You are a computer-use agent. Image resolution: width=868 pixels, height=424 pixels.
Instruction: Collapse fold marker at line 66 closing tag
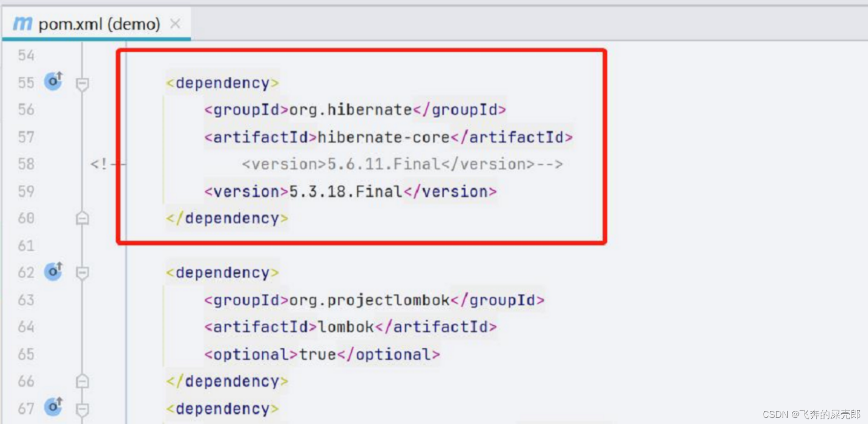tap(82, 381)
